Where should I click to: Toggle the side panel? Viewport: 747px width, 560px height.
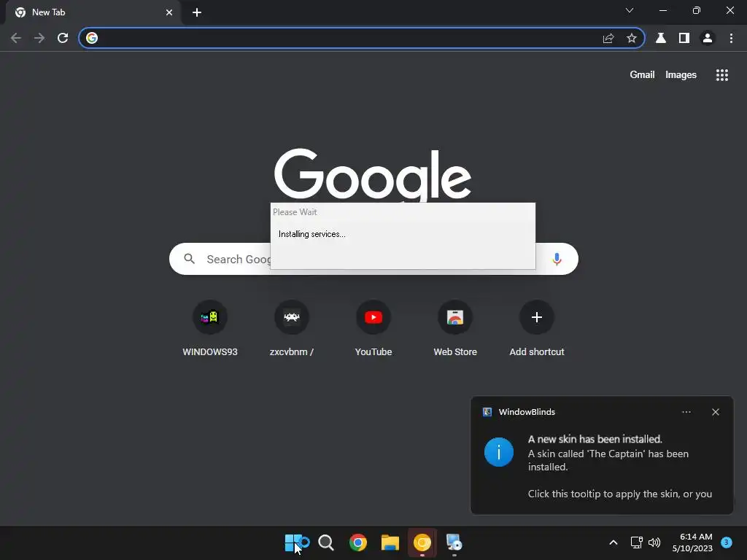pyautogui.click(x=684, y=38)
